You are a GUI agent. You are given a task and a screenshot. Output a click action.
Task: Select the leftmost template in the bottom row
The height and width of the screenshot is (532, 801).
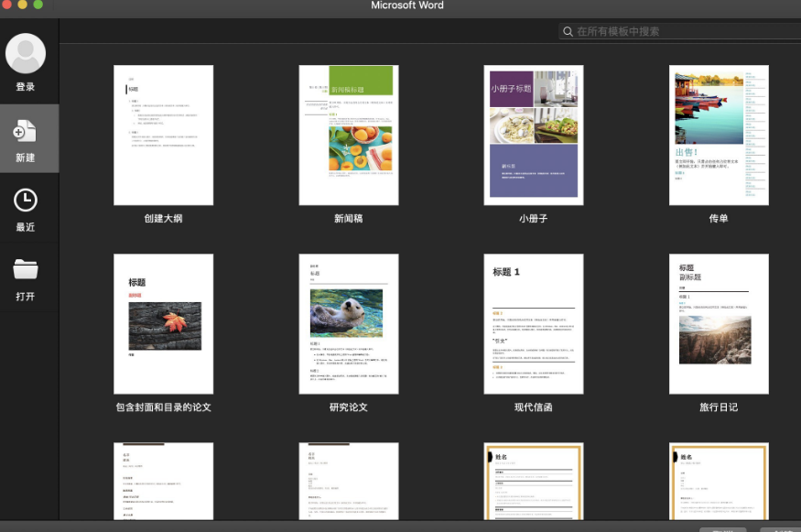(163, 481)
